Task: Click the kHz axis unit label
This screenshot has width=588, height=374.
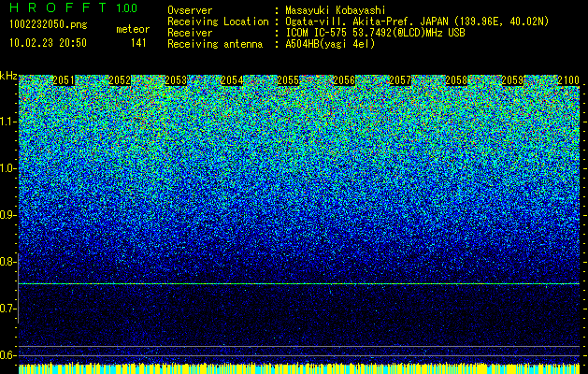Action: pyautogui.click(x=8, y=77)
